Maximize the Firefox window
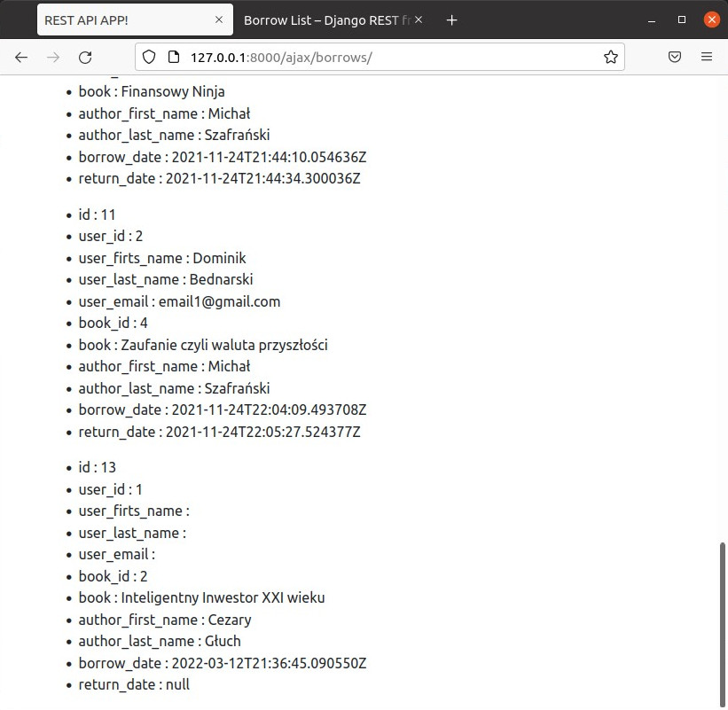The height and width of the screenshot is (710, 728). coord(682,20)
